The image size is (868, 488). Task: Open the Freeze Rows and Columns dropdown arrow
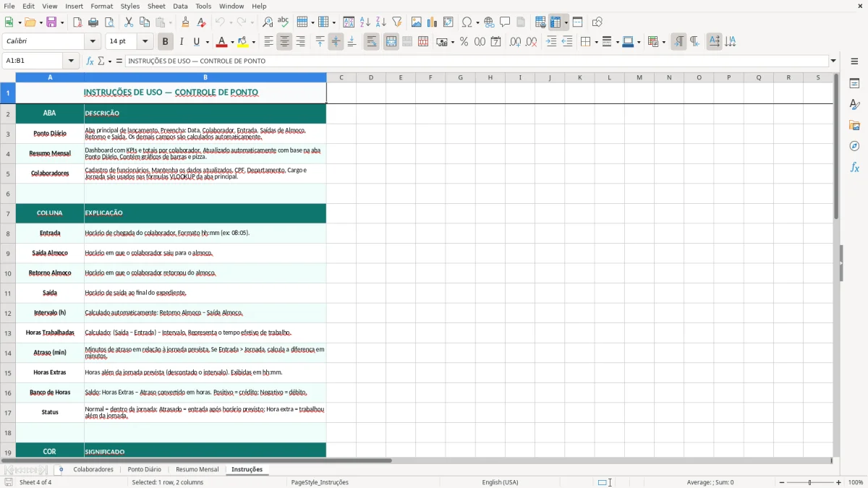pos(566,22)
